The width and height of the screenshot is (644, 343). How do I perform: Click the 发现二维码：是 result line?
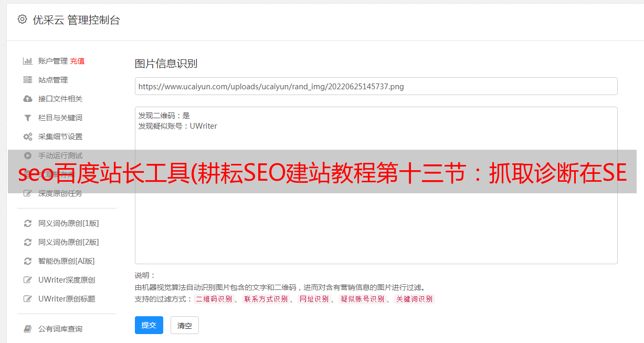pos(164,116)
